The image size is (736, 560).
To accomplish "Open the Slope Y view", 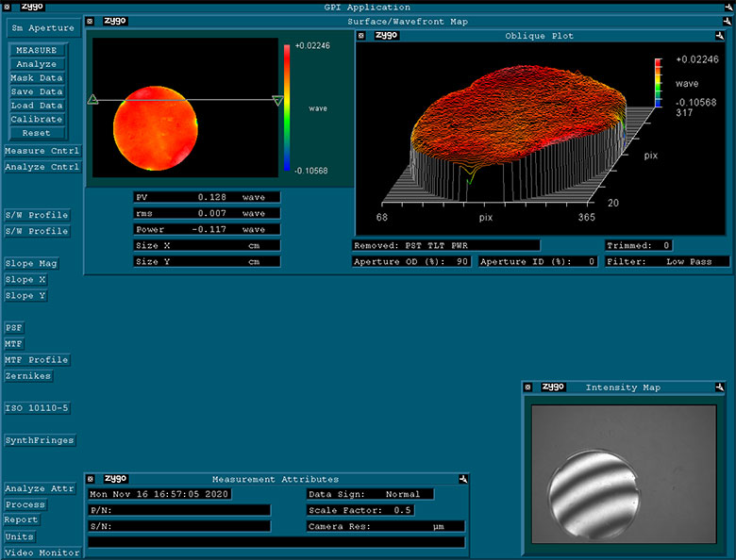I will click(x=25, y=295).
